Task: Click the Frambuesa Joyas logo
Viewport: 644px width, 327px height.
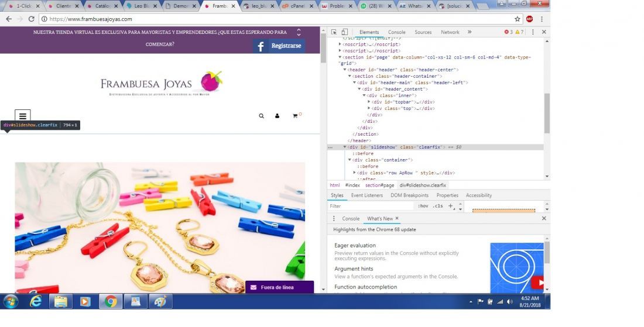Action: [x=162, y=83]
